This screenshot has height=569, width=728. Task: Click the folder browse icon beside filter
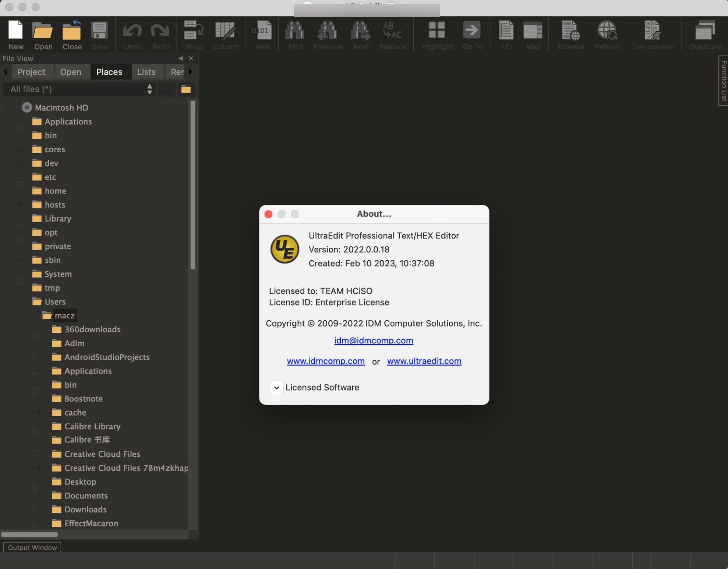186,89
